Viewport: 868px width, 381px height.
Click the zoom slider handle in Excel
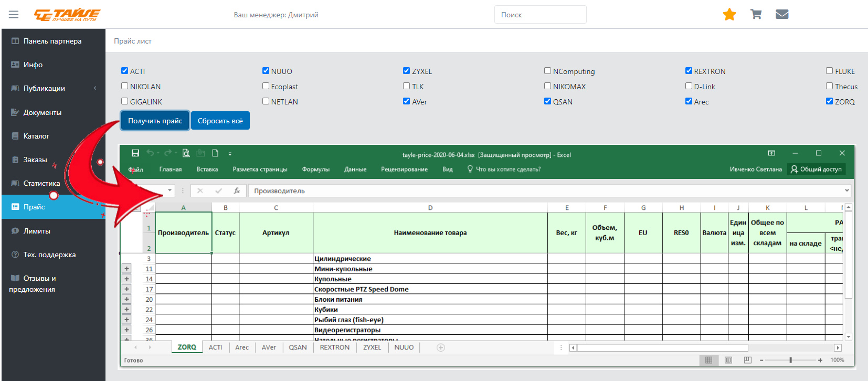[790, 360]
